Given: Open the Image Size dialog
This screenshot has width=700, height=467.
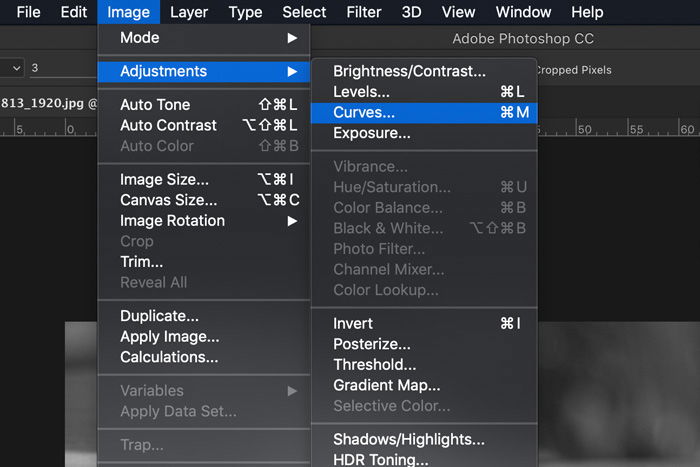Looking at the screenshot, I should pos(204,179).
